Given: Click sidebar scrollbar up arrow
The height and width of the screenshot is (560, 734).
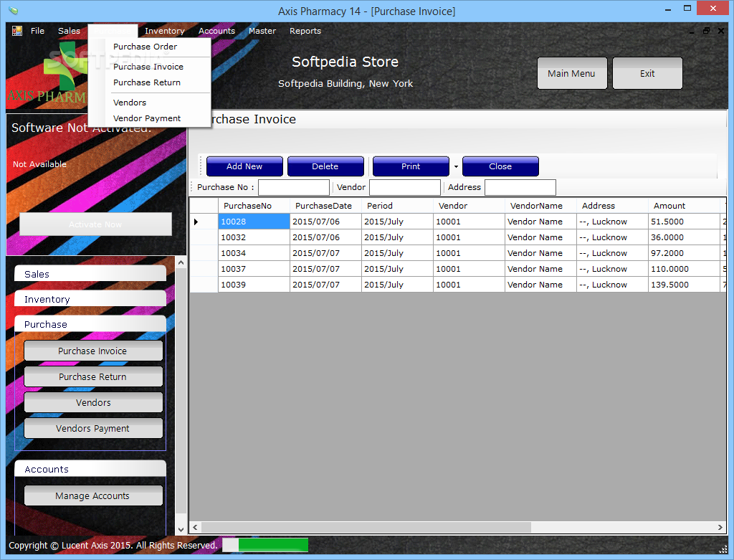Looking at the screenshot, I should click(x=181, y=262).
